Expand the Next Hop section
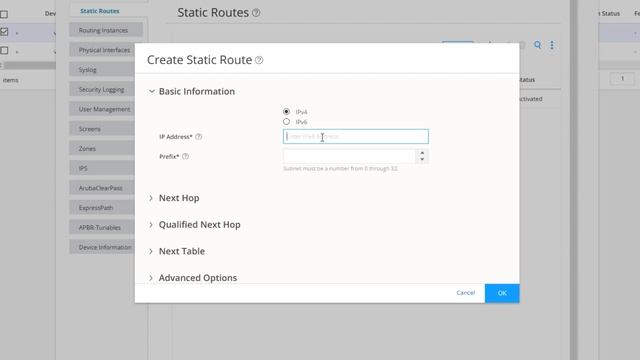The width and height of the screenshot is (640, 360). [x=151, y=198]
